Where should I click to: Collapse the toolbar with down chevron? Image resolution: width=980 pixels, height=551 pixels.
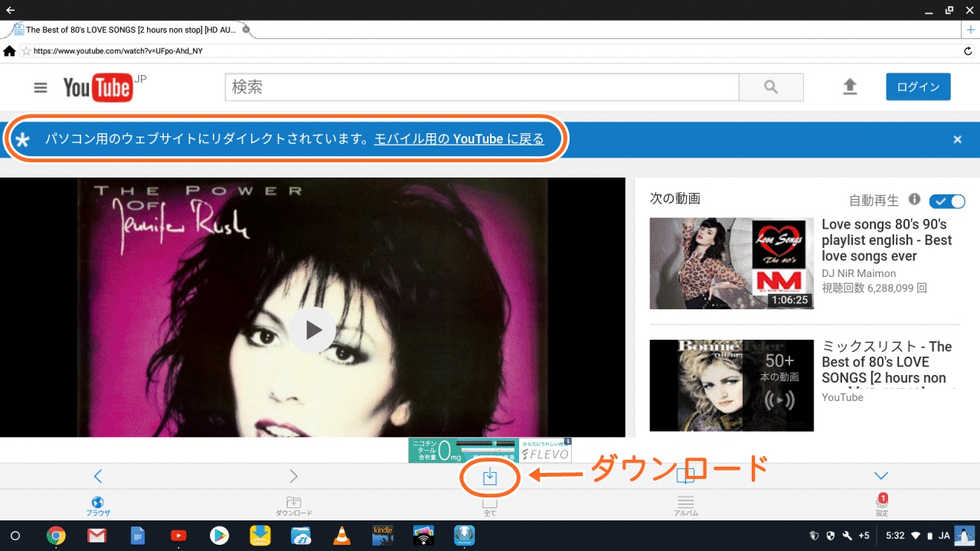pyautogui.click(x=881, y=476)
